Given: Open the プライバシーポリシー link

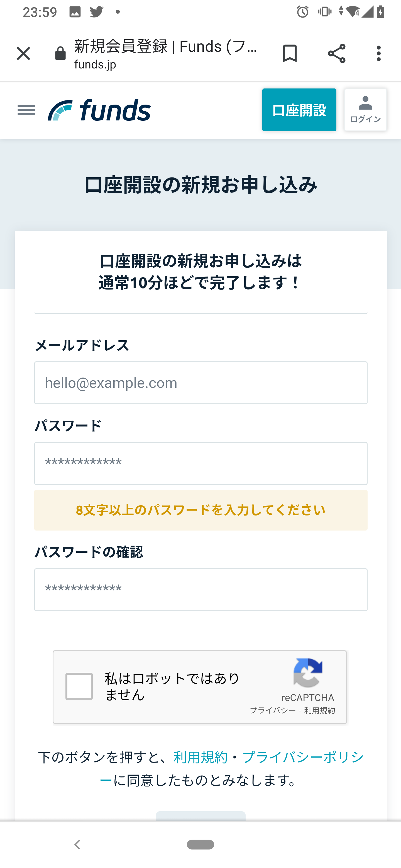Looking at the screenshot, I should (302, 758).
